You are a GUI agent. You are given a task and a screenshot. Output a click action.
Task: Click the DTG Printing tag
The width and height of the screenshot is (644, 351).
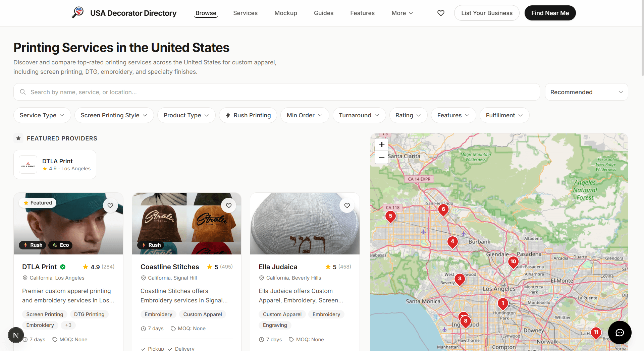coord(89,314)
